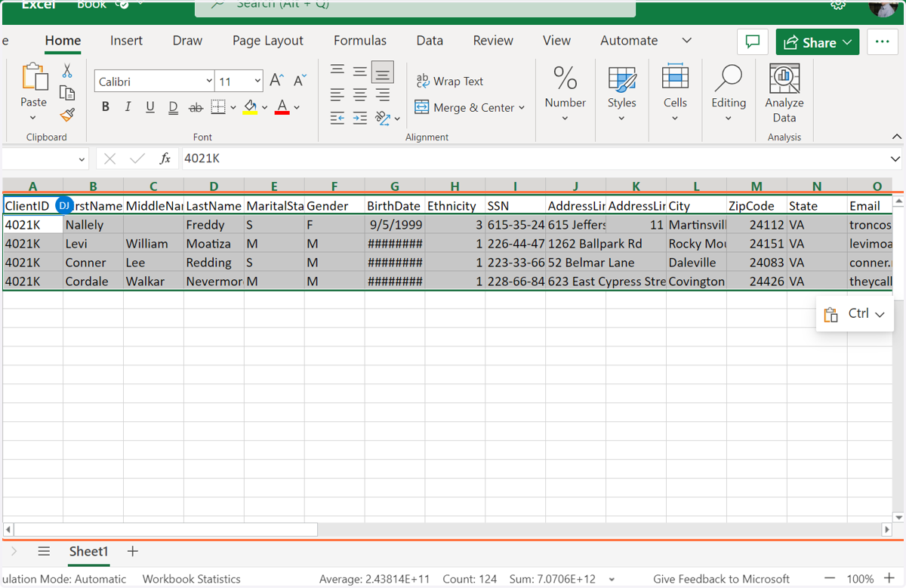
Task: Open the Share button dropdown
Action: click(817, 42)
